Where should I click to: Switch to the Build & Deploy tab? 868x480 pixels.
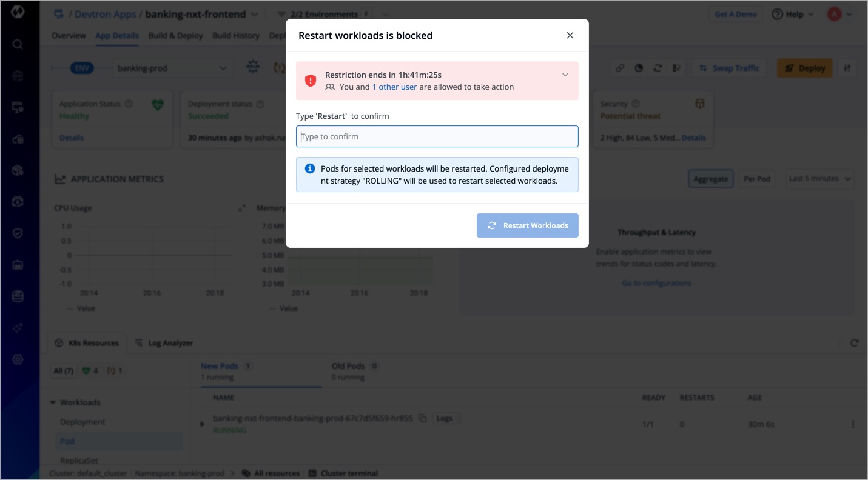175,36
